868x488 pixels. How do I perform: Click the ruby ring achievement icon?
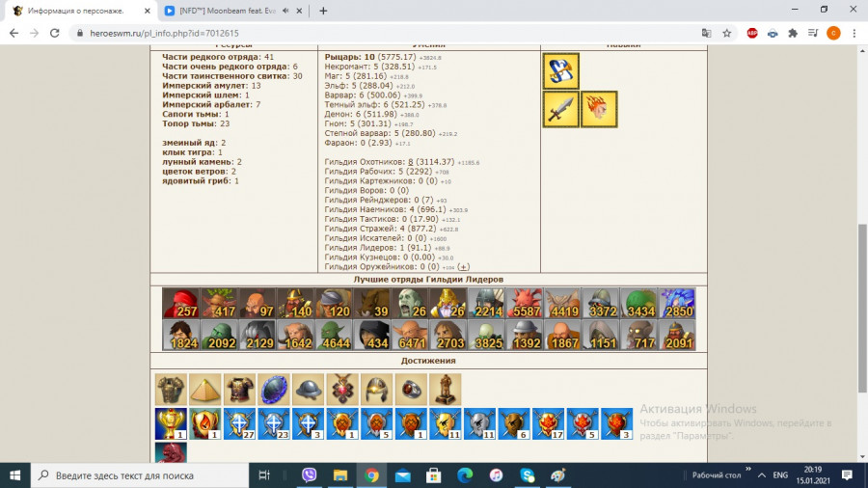point(411,390)
